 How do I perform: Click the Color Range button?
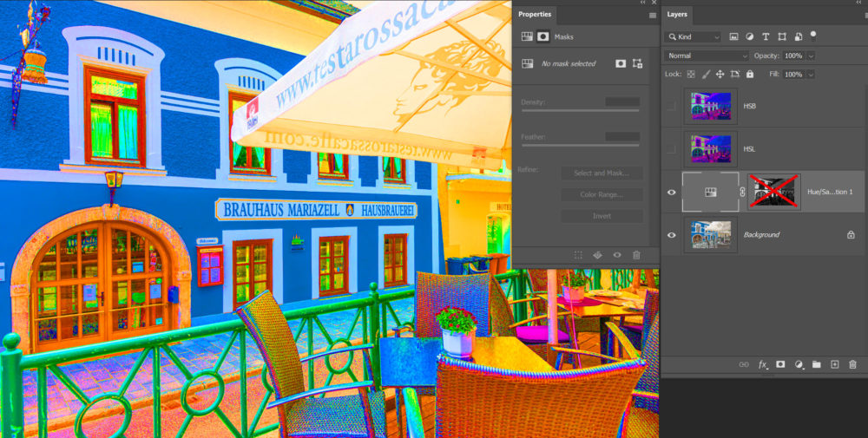[x=602, y=194]
